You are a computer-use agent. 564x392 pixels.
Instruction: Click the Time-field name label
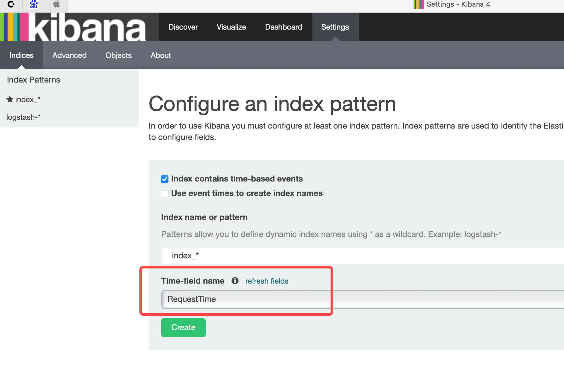click(193, 280)
